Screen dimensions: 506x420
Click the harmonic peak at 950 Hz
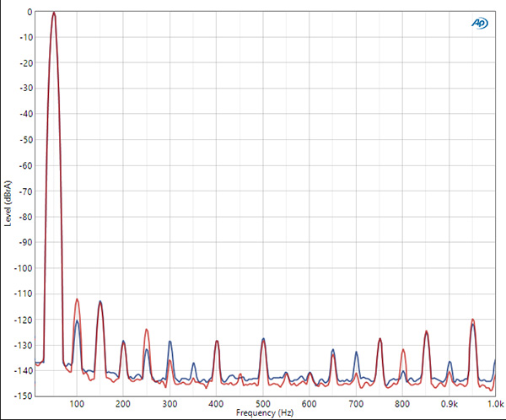pyautogui.click(x=473, y=320)
